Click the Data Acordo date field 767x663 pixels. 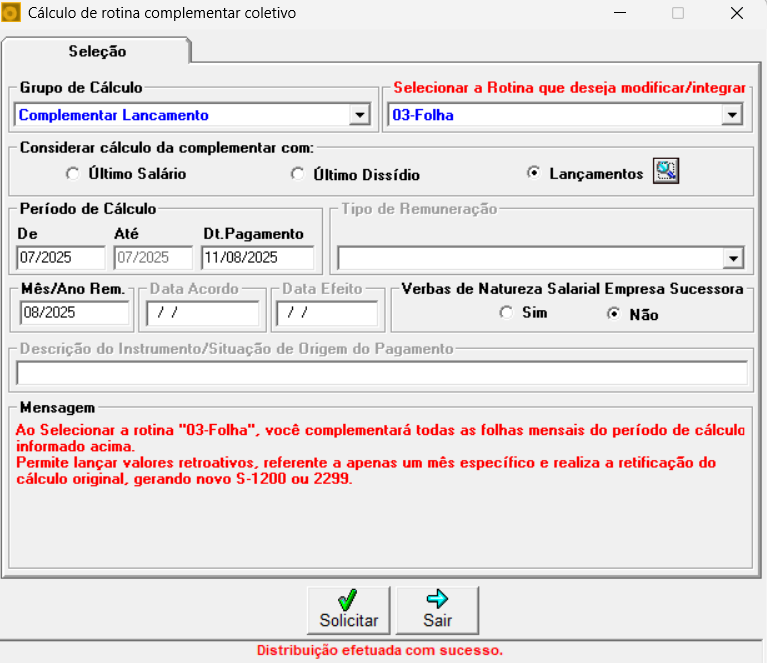pos(203,313)
